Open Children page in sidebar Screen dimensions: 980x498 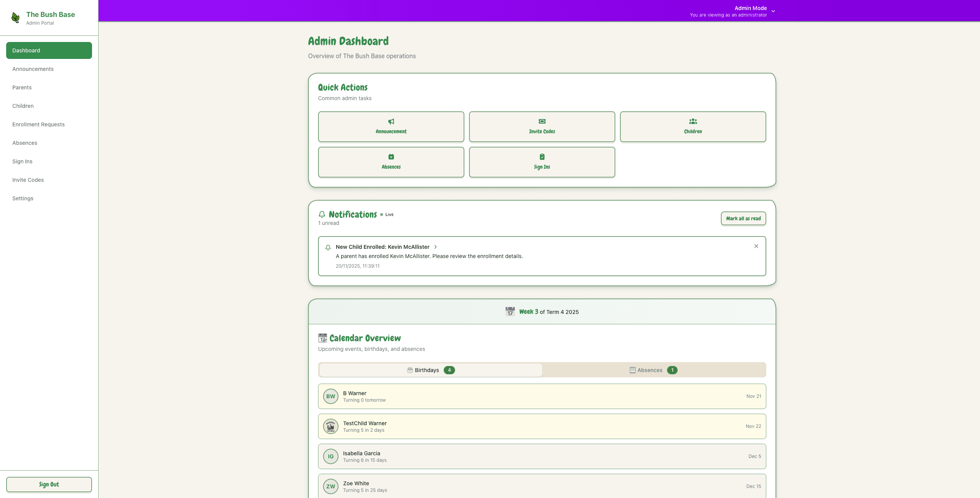(49, 106)
